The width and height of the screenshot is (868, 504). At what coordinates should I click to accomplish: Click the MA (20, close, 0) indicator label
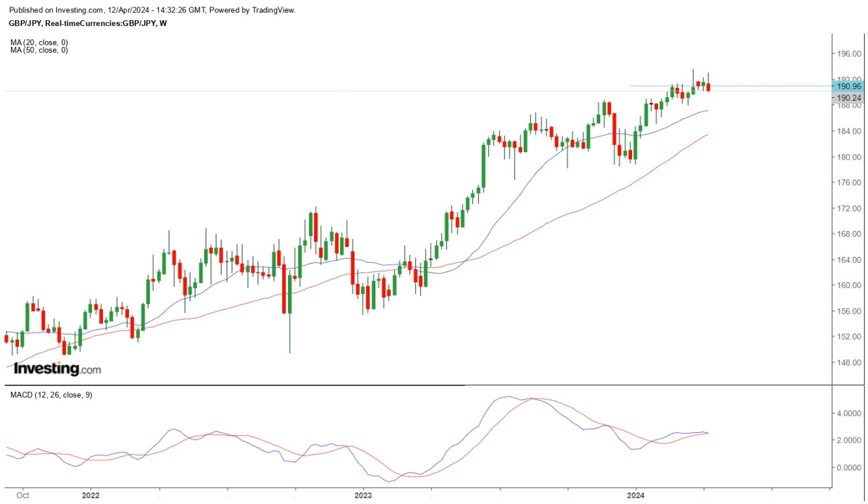[39, 42]
